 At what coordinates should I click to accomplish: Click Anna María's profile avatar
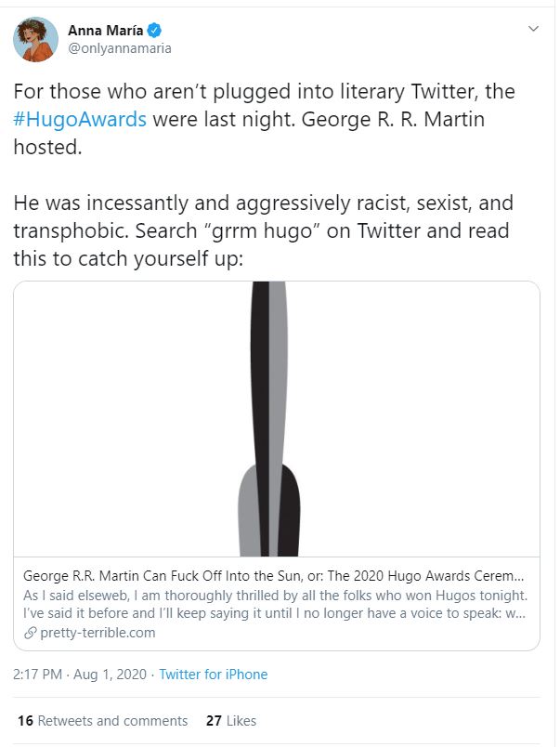coord(36,39)
